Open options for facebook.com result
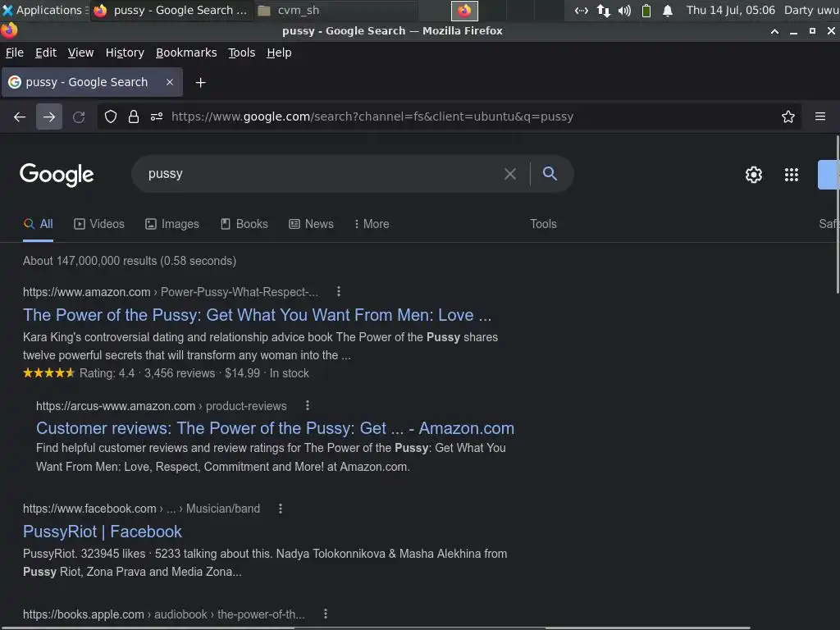The width and height of the screenshot is (840, 630). pyautogui.click(x=281, y=509)
